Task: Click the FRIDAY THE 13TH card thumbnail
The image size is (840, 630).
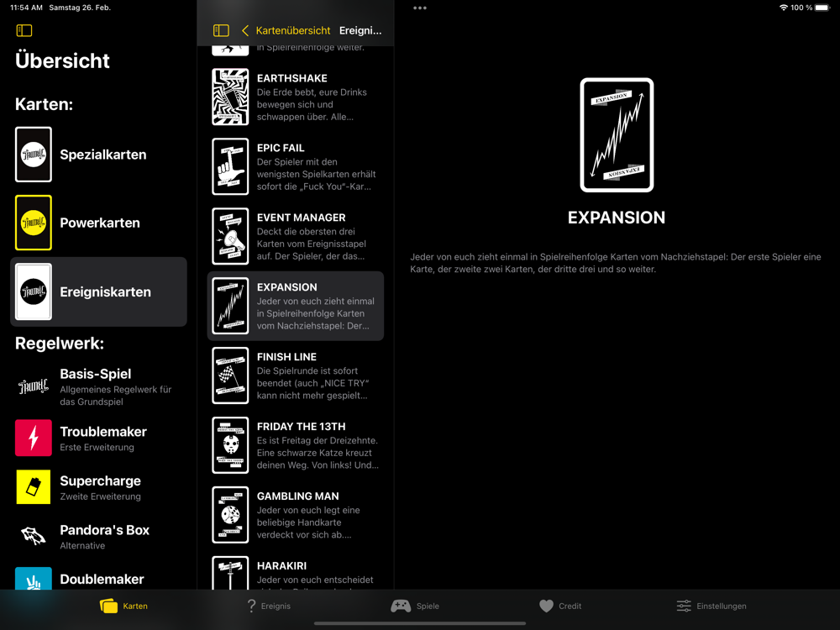Action: pyautogui.click(x=230, y=445)
